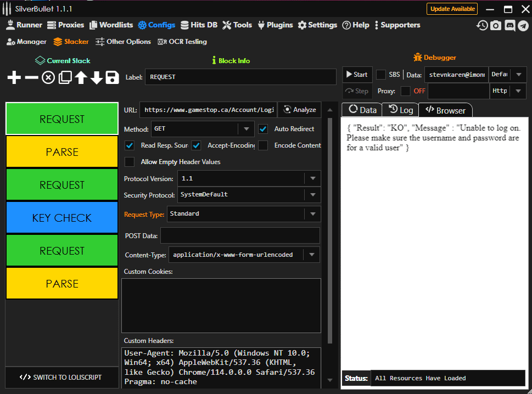Open the Content-Type dropdown
This screenshot has height=394, width=532.
[x=312, y=255]
